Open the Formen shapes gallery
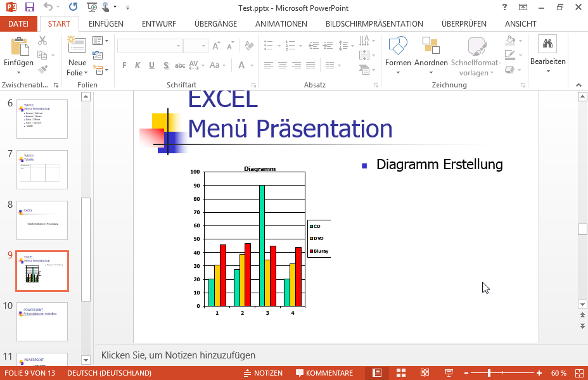This screenshot has width=588, height=380. (x=398, y=56)
